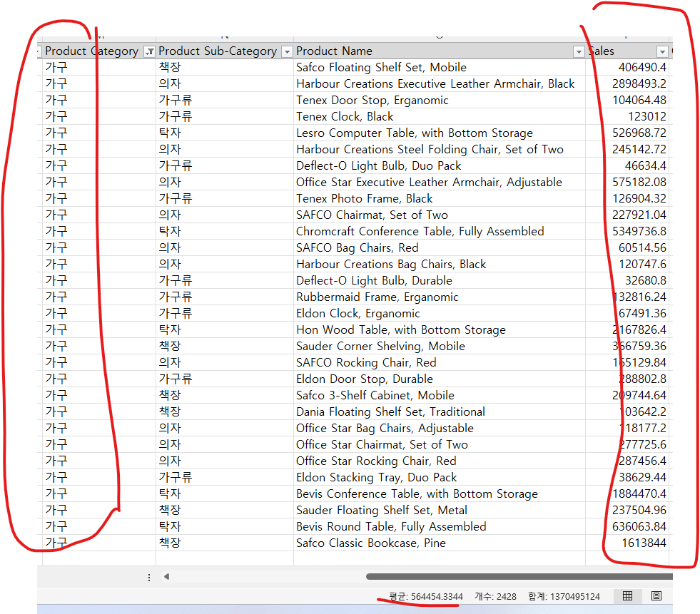Select cell SAFCO Bag Chairs, Red

pos(440,247)
